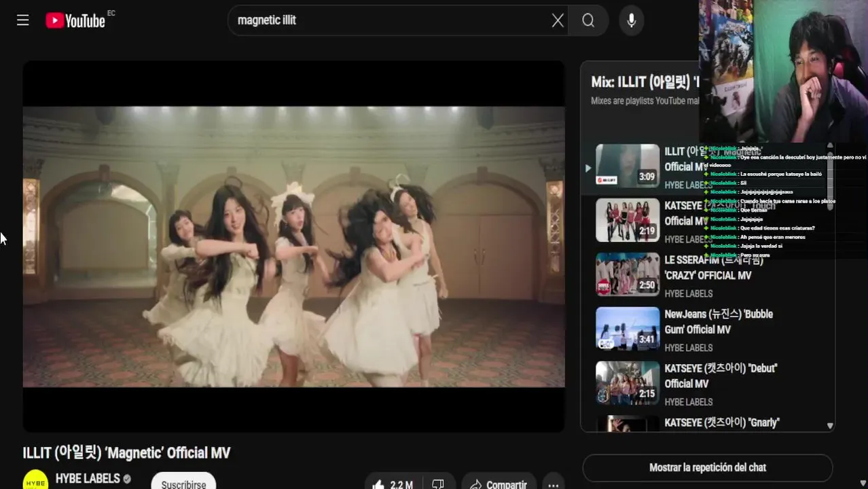Click the playlist scroll down arrow
Screen dimensions: 868x489
click(829, 426)
